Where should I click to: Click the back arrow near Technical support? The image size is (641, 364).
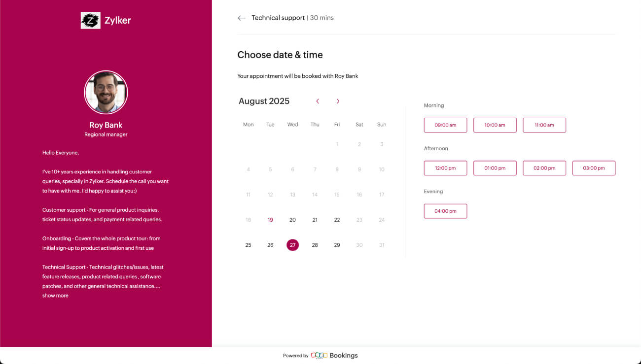241,18
